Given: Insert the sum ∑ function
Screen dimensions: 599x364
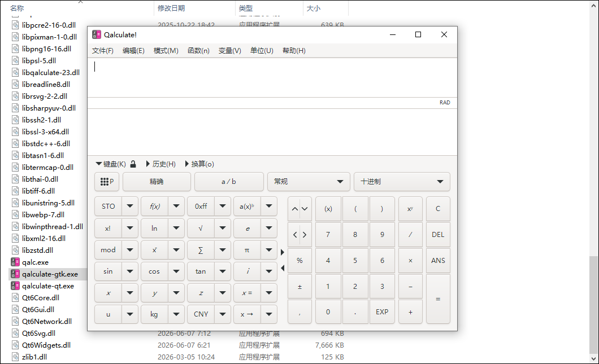Looking at the screenshot, I should [x=201, y=250].
